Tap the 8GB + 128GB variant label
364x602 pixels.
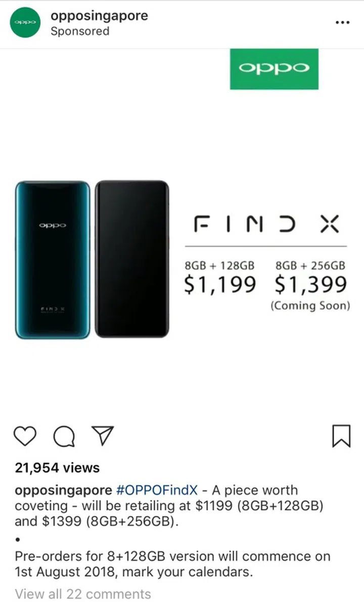(x=219, y=266)
